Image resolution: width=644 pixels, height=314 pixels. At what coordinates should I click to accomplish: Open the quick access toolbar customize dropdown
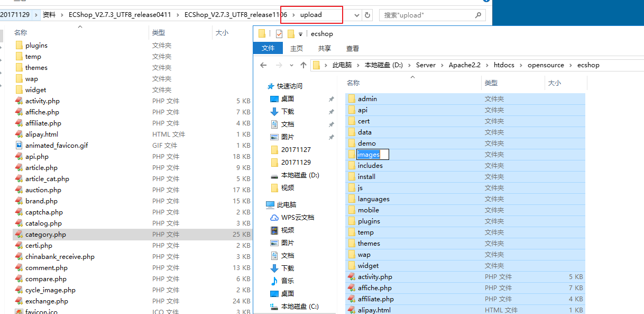click(301, 34)
